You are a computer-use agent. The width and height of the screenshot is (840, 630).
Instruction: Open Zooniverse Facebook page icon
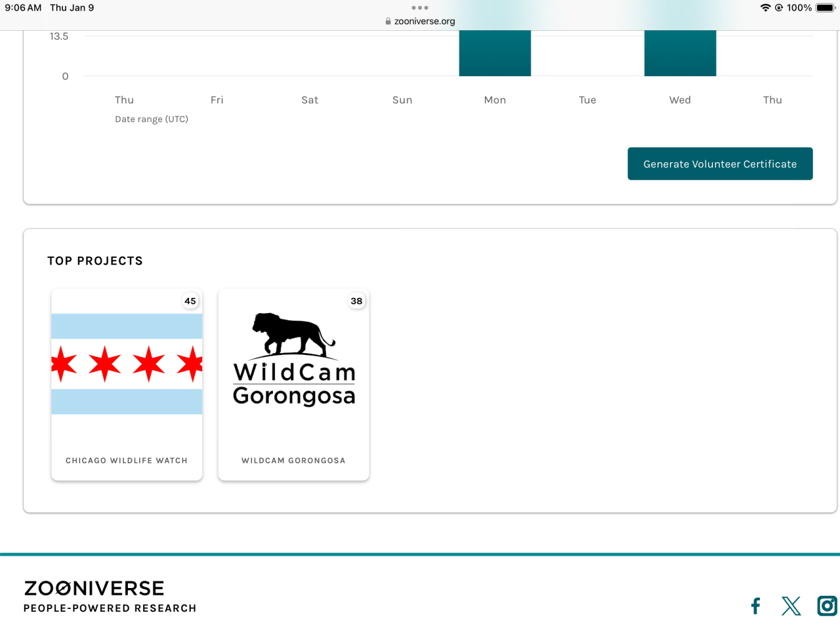pos(755,606)
